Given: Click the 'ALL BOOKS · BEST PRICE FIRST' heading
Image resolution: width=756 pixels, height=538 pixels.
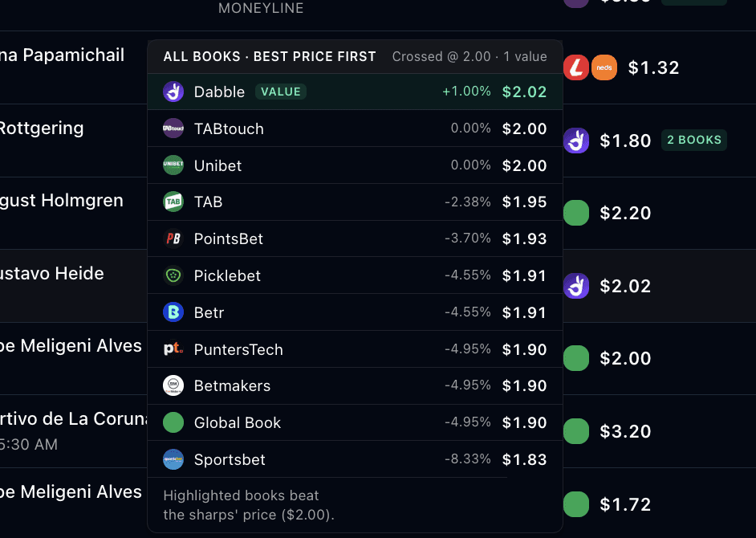Looking at the screenshot, I should tap(270, 56).
